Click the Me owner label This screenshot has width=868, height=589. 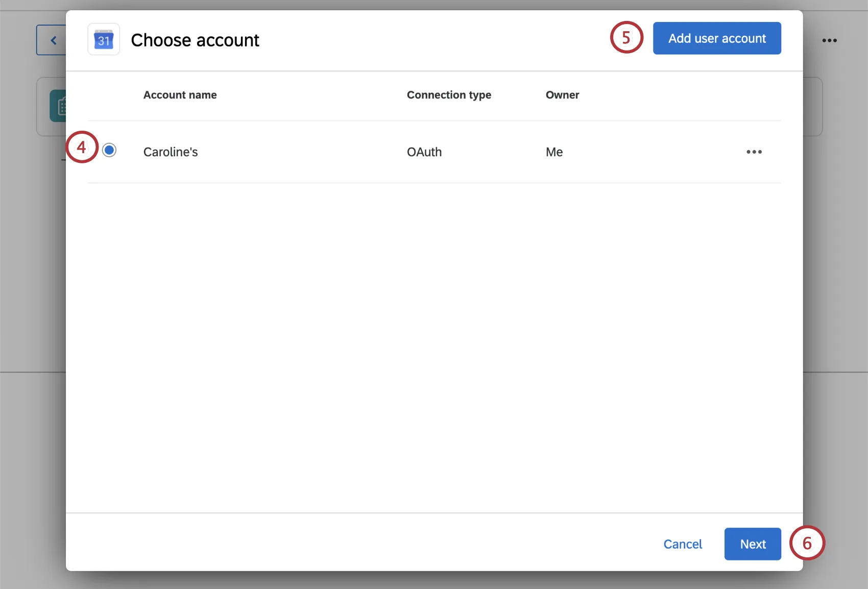(554, 152)
